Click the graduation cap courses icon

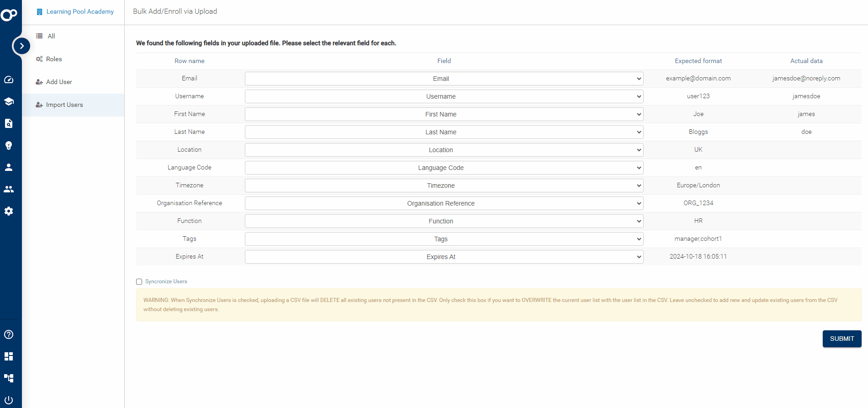[x=9, y=101]
